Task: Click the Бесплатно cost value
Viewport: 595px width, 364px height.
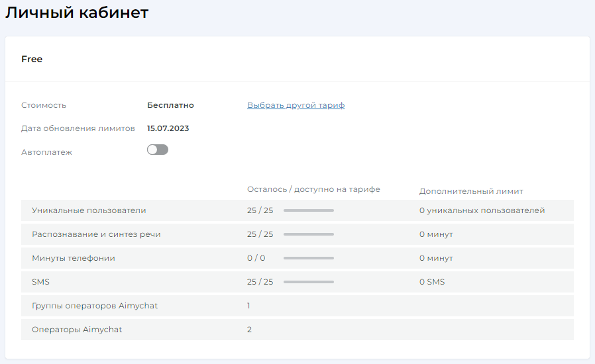Action: click(170, 105)
